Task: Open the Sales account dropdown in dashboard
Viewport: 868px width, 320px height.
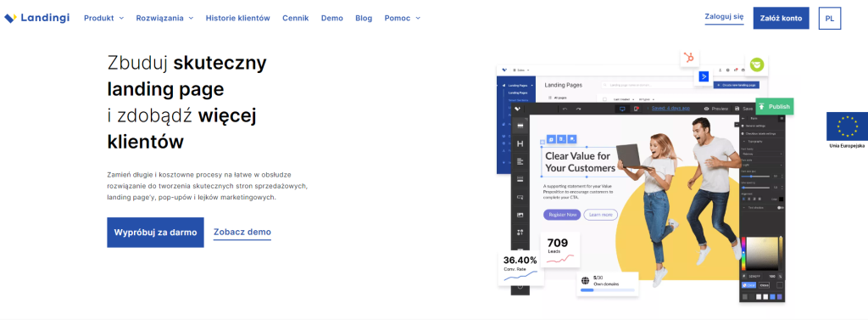Action: [x=521, y=70]
